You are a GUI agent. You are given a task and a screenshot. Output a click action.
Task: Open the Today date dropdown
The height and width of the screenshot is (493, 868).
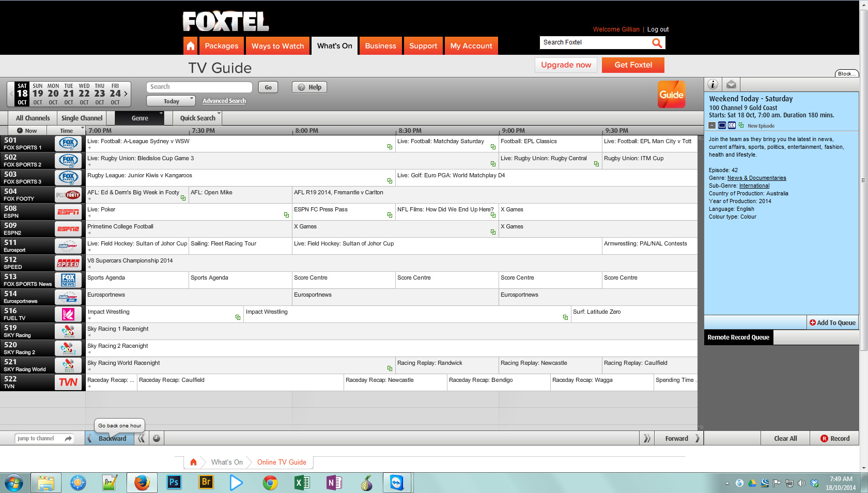171,101
